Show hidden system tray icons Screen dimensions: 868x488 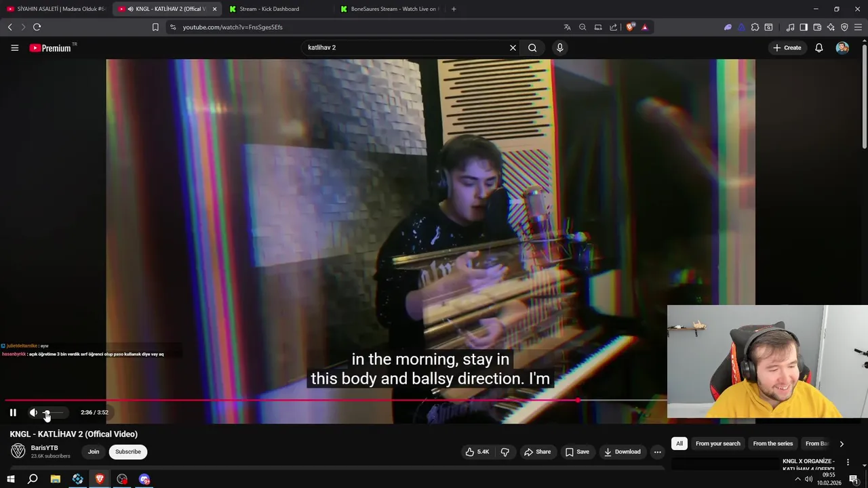coord(797,479)
